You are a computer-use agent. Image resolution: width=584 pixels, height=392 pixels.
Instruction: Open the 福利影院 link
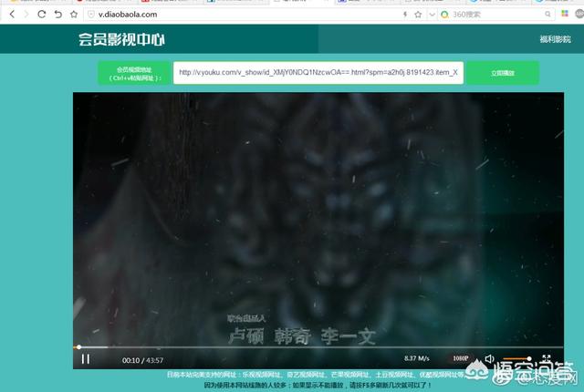coord(555,39)
